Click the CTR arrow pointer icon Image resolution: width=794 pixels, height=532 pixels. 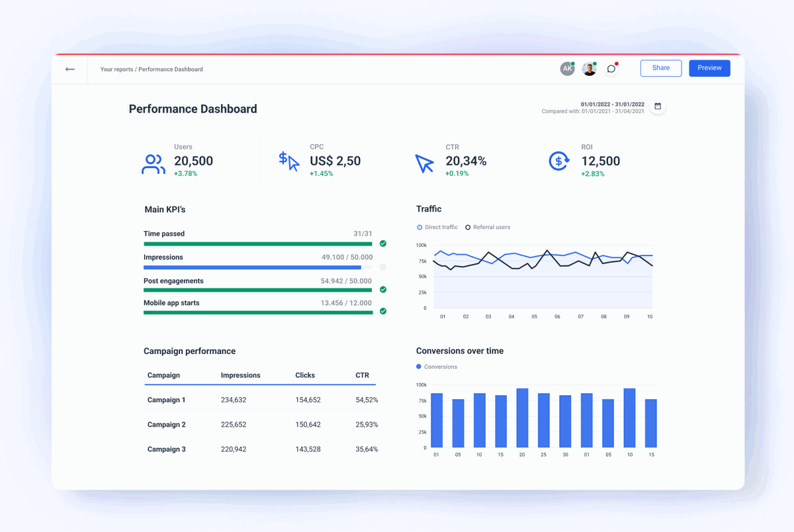coord(424,161)
